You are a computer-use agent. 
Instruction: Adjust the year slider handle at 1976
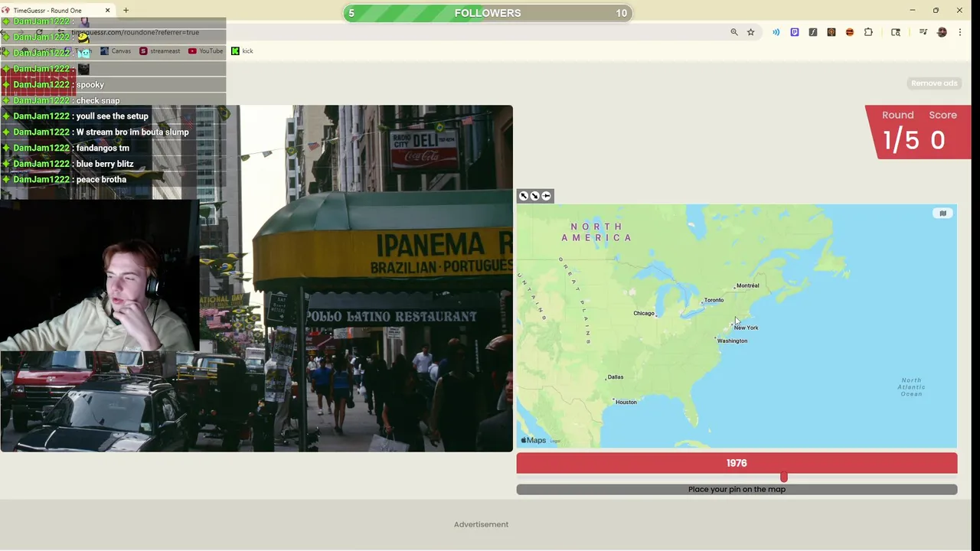783,478
